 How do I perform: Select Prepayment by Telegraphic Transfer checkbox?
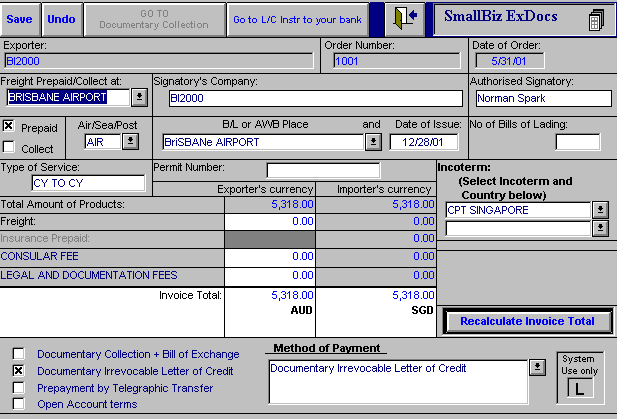19,387
